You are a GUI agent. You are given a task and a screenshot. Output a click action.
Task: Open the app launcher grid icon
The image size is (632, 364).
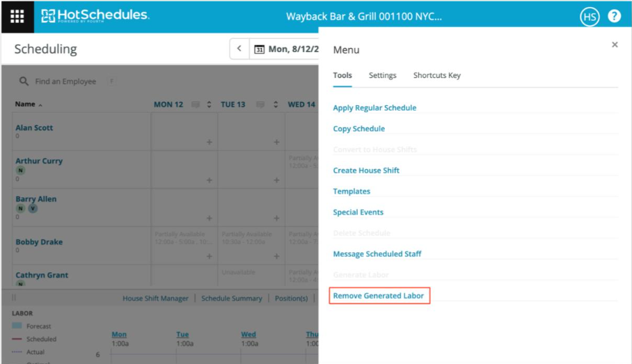pos(17,17)
